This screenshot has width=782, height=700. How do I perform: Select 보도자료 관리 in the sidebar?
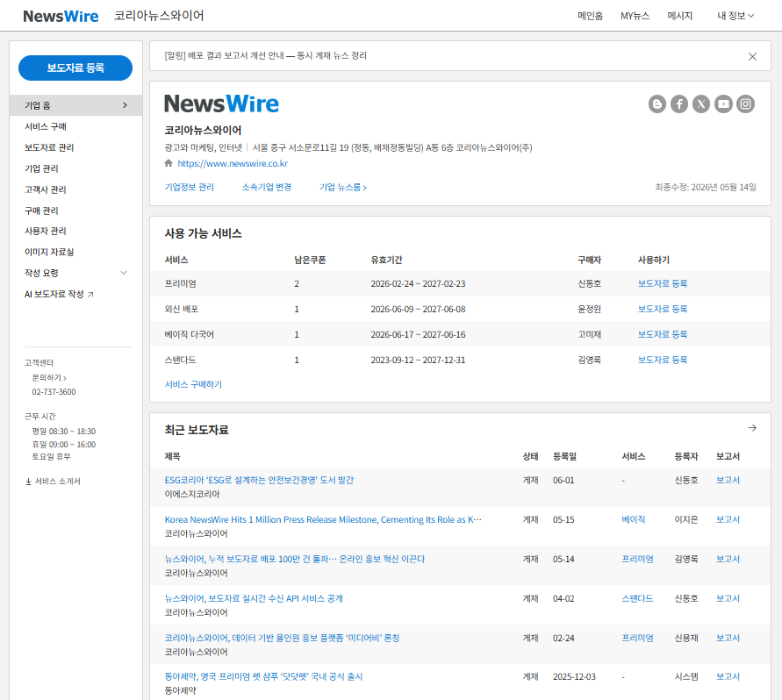coord(49,147)
